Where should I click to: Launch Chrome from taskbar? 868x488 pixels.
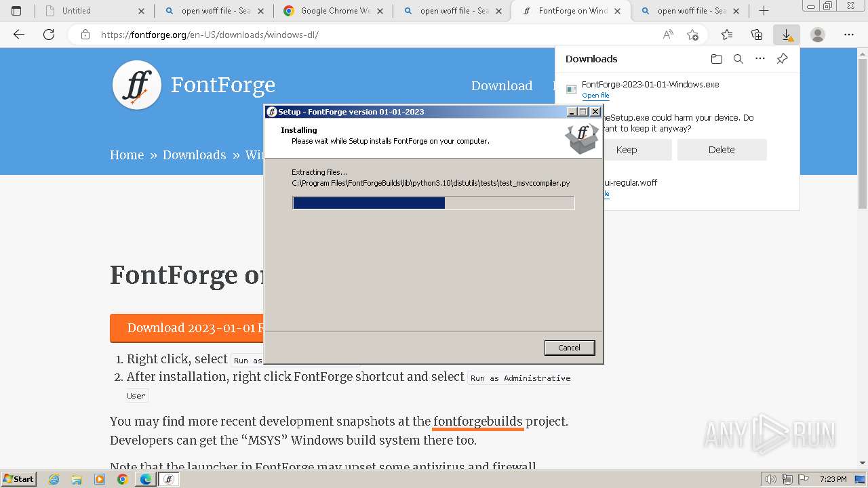[x=123, y=479]
